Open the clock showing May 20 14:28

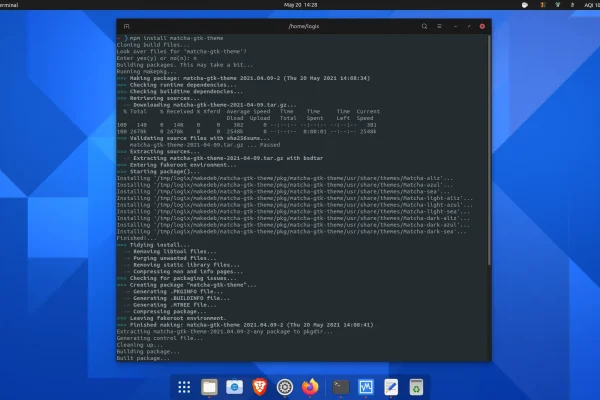[300, 5]
